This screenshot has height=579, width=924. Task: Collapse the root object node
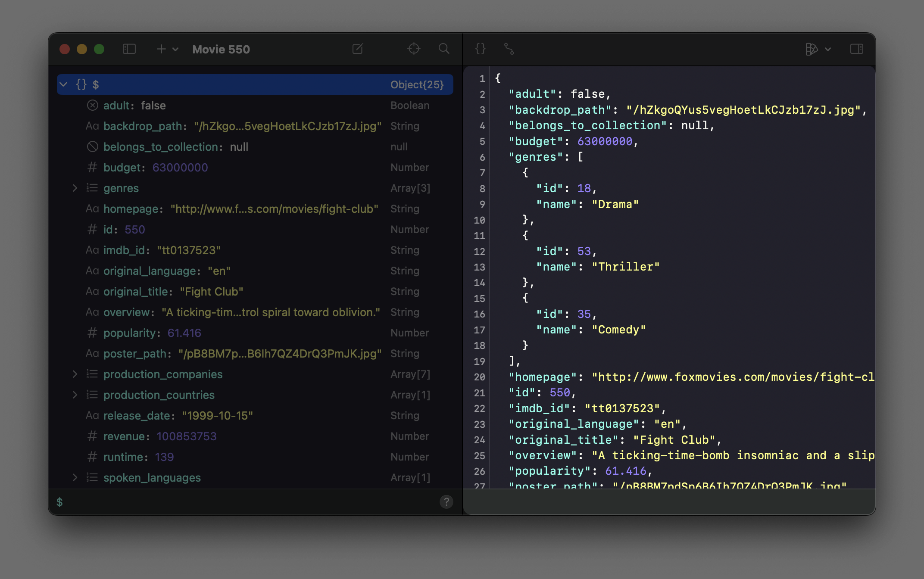click(64, 84)
